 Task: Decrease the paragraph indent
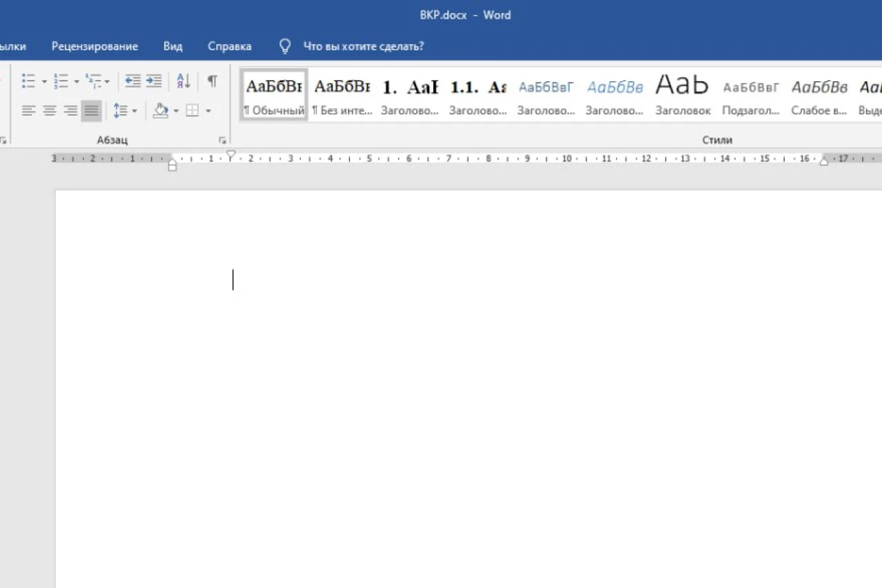coord(133,81)
